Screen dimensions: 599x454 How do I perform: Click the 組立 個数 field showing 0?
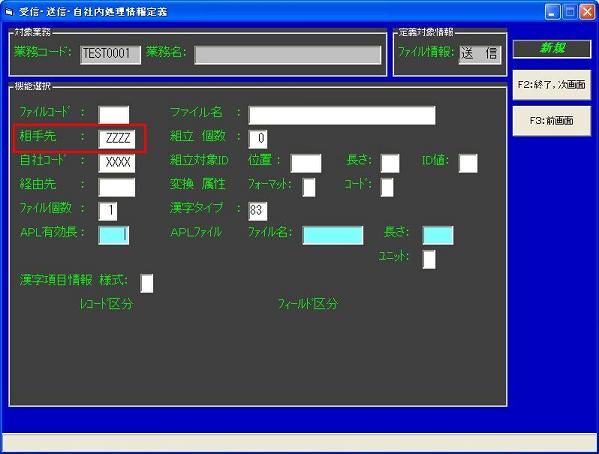tap(258, 139)
